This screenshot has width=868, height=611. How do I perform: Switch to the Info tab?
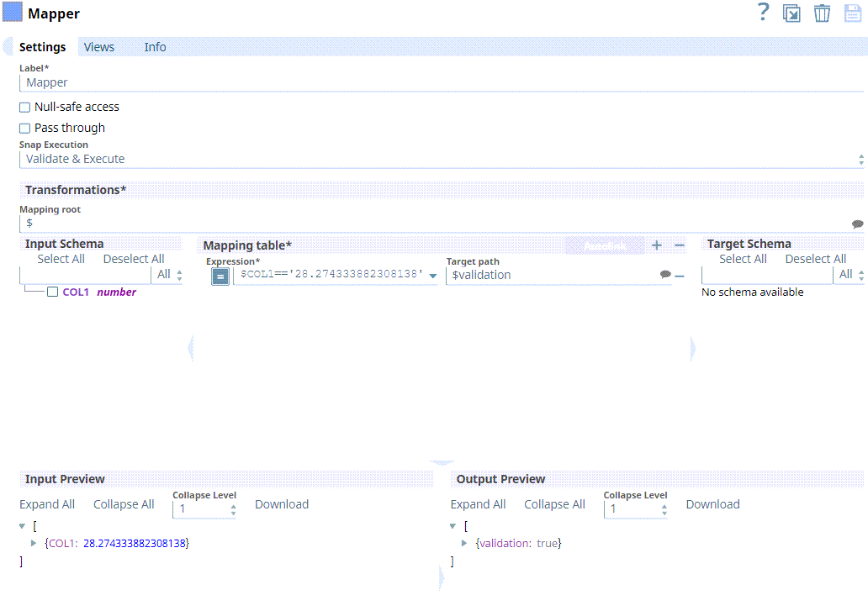[x=155, y=47]
